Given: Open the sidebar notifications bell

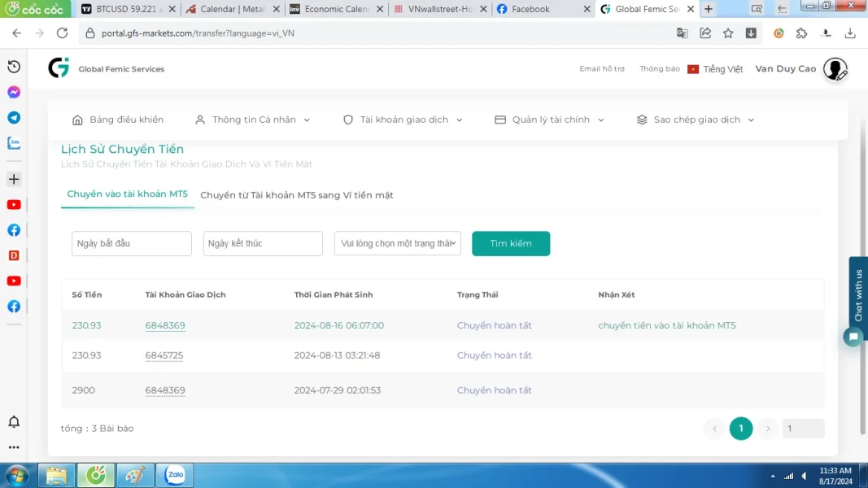Looking at the screenshot, I should pos(14,422).
